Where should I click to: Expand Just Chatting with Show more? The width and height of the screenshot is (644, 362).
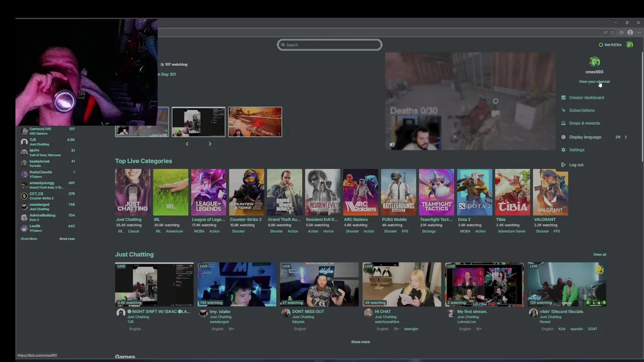click(360, 342)
